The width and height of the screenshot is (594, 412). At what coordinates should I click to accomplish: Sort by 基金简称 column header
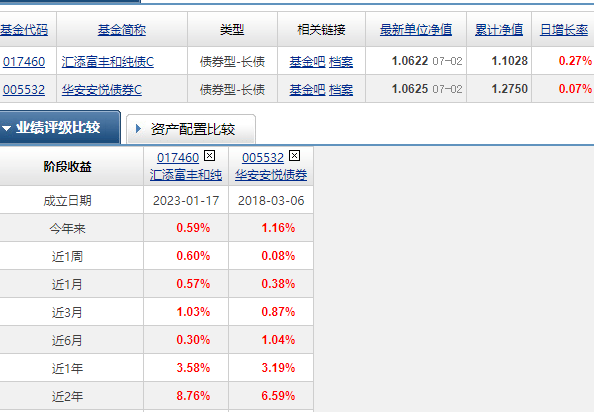coord(122,30)
